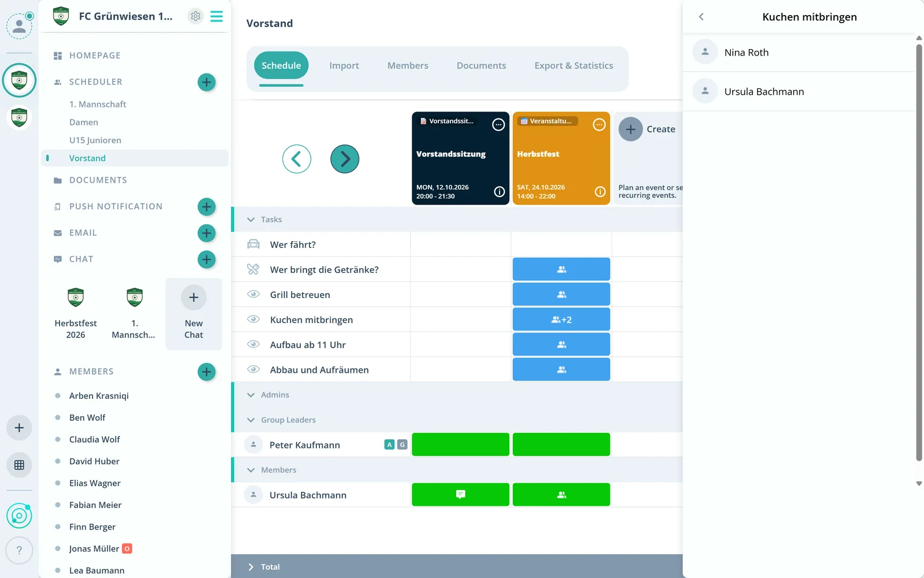The height and width of the screenshot is (578, 924).
Task: Click Ursula Bachmann's green Vorstandssitzung comment cell
Action: pyautogui.click(x=460, y=495)
